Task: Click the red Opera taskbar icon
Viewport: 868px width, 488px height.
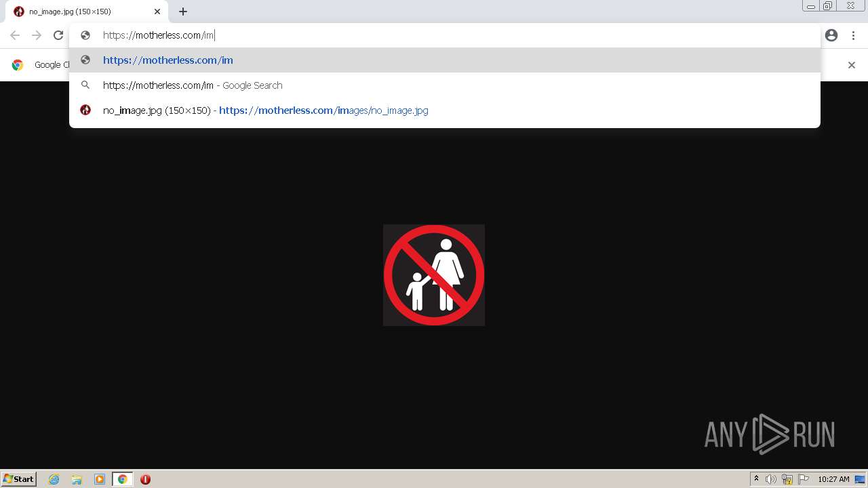Action: (145, 479)
